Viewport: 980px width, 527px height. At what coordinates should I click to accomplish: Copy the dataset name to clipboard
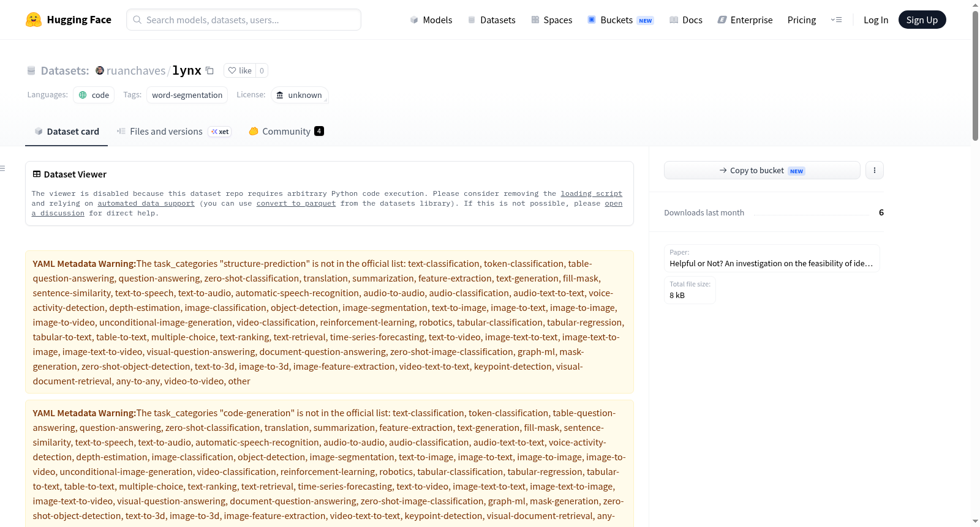click(x=209, y=70)
